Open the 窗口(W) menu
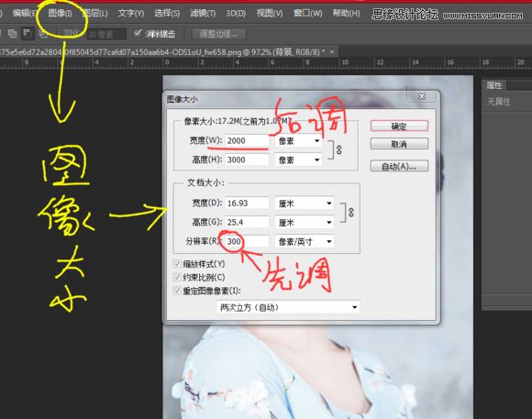 (307, 13)
